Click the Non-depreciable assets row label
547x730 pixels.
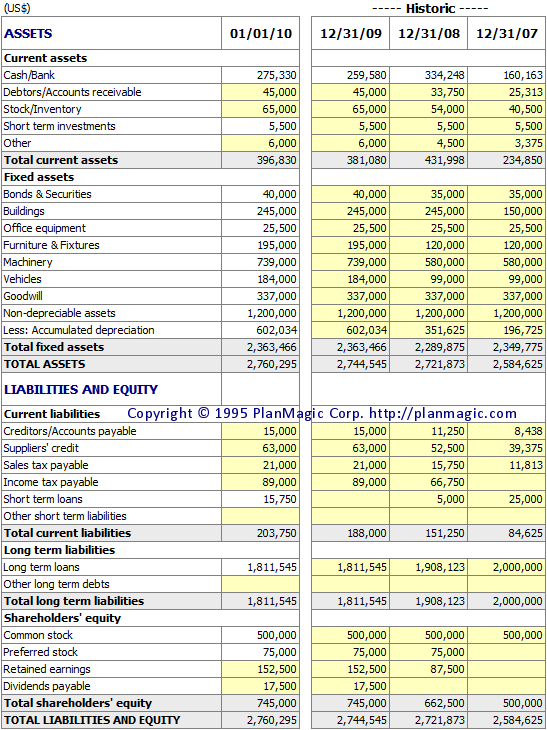pos(60,313)
